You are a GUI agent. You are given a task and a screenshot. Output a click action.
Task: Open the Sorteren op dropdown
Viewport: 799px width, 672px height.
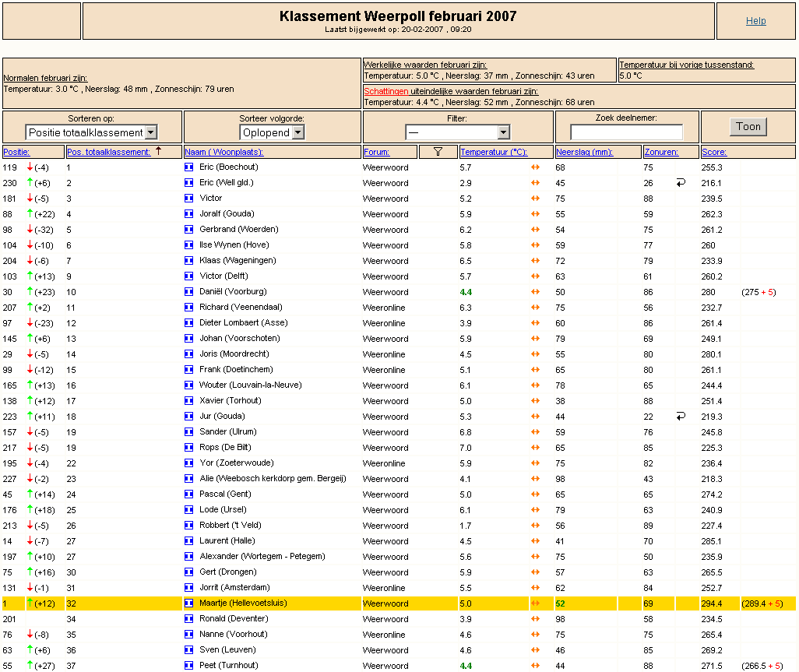[x=91, y=132]
